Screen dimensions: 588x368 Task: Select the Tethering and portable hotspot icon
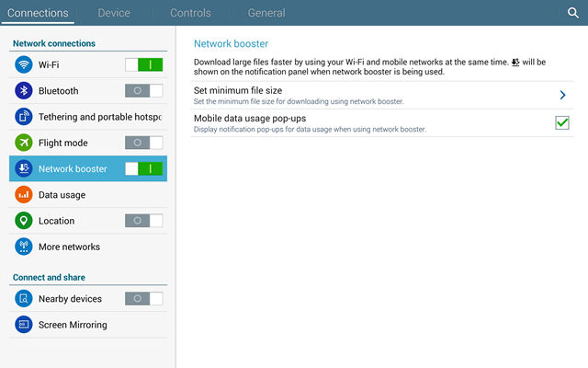[24, 117]
